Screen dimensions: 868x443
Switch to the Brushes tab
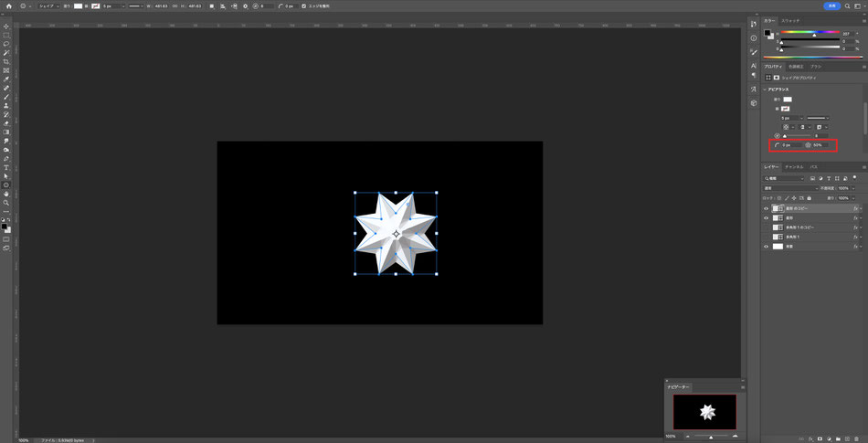pos(816,67)
